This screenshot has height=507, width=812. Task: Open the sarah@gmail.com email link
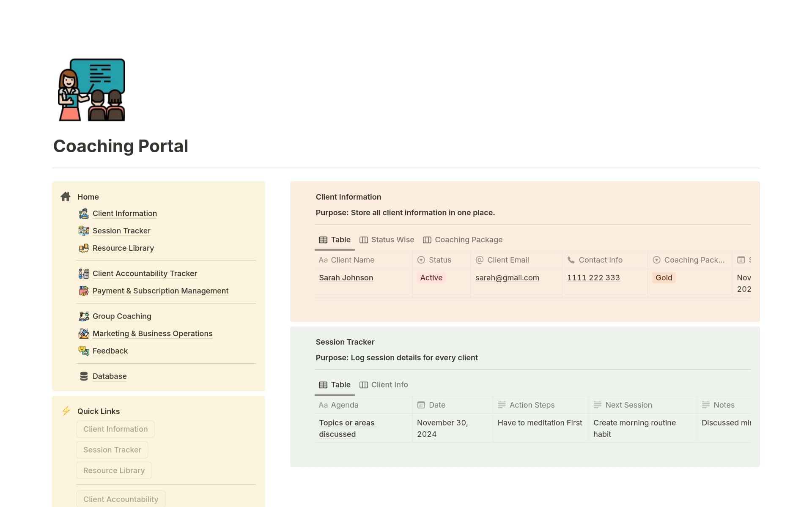pyautogui.click(x=507, y=278)
